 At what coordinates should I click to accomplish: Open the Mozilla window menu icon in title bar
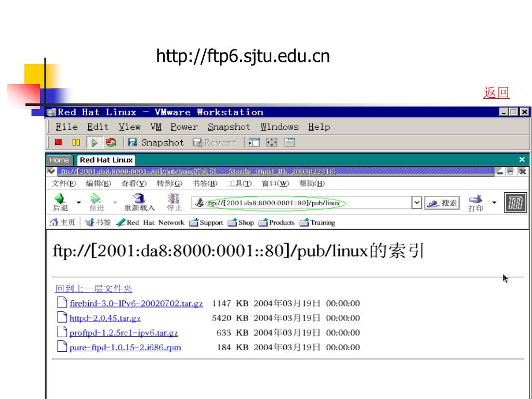pos(51,171)
